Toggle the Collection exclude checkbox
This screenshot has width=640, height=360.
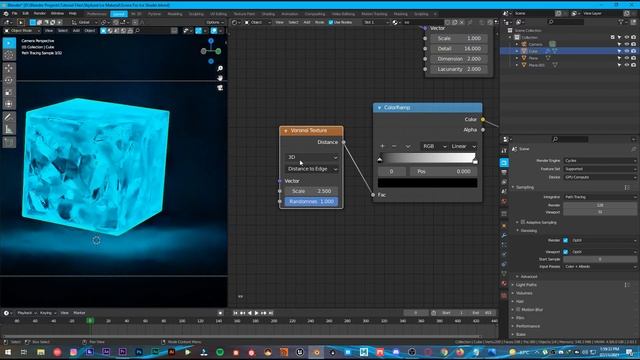[613, 37]
